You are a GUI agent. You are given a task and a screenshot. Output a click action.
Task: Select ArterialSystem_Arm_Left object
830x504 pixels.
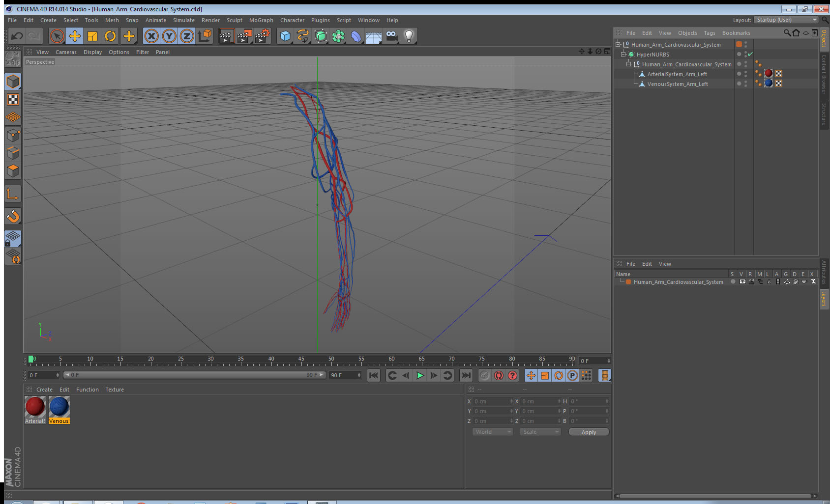pyautogui.click(x=677, y=74)
